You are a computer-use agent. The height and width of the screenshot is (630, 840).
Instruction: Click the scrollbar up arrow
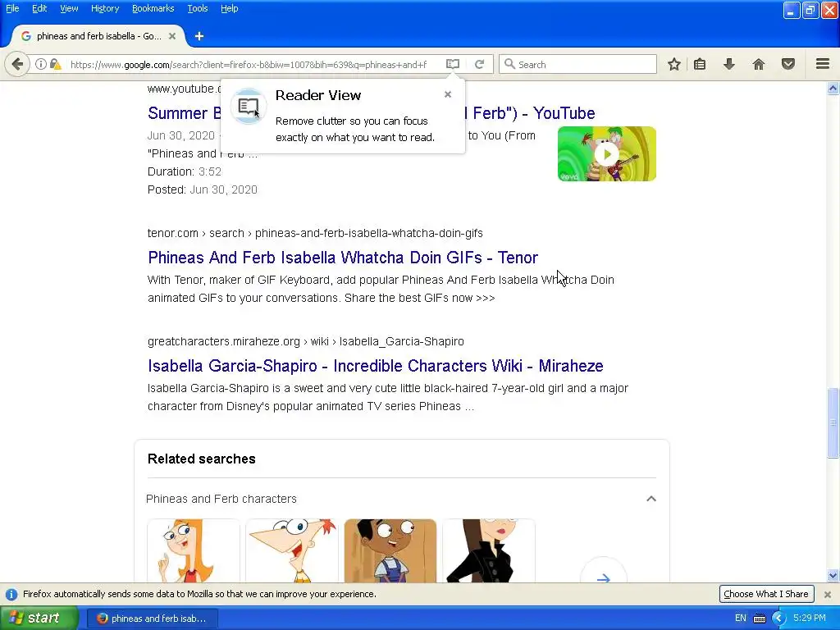(x=833, y=89)
